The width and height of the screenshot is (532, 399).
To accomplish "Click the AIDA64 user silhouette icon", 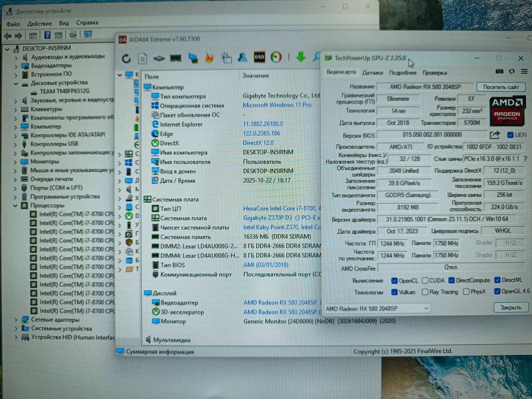I will coord(242,58).
